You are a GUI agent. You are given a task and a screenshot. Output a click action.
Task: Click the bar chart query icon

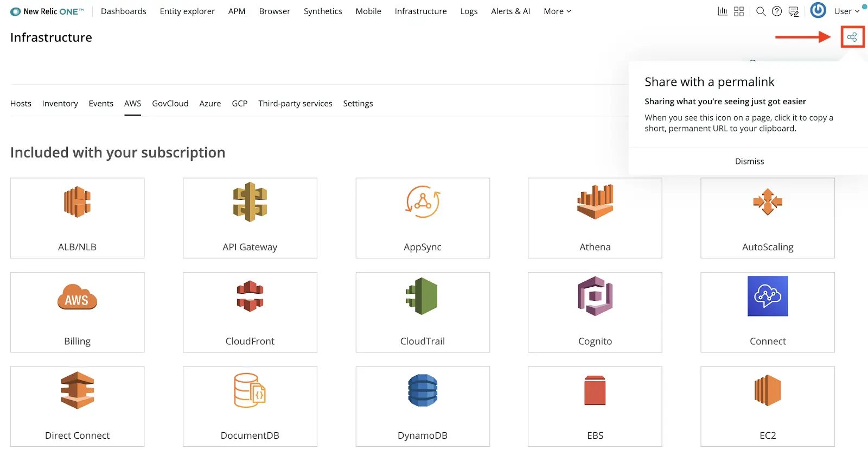(x=723, y=11)
